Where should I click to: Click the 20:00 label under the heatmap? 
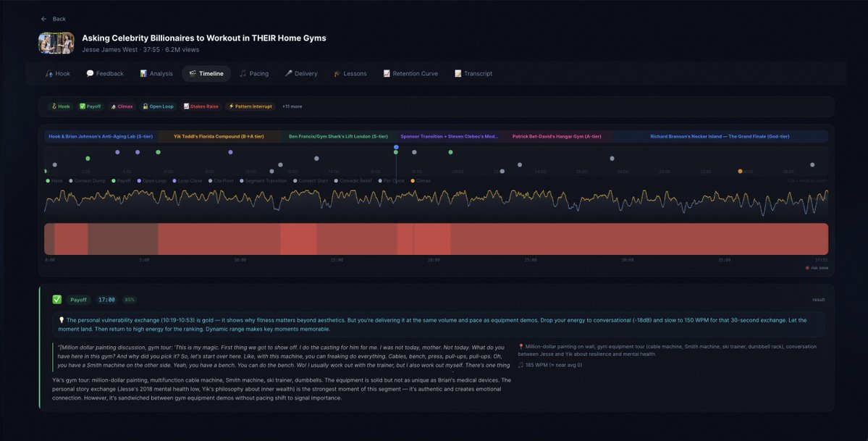[434, 260]
